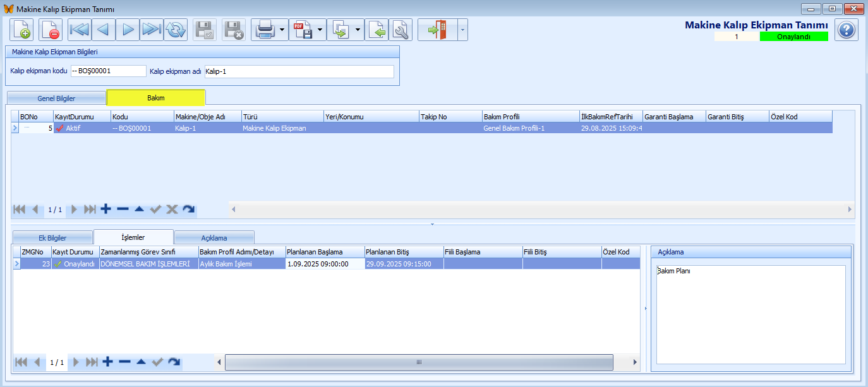This screenshot has height=387, width=868.
Task: Click the Kalıp ekipman adı input field
Action: point(299,71)
